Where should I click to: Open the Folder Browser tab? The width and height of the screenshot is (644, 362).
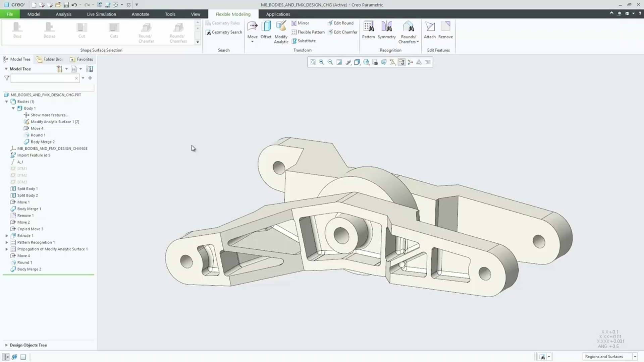pyautogui.click(x=49, y=59)
